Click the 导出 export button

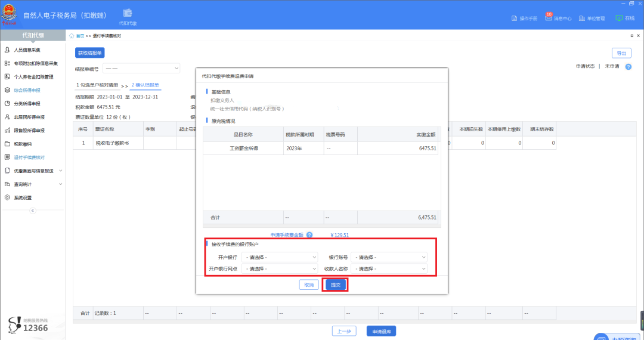pyautogui.click(x=621, y=53)
